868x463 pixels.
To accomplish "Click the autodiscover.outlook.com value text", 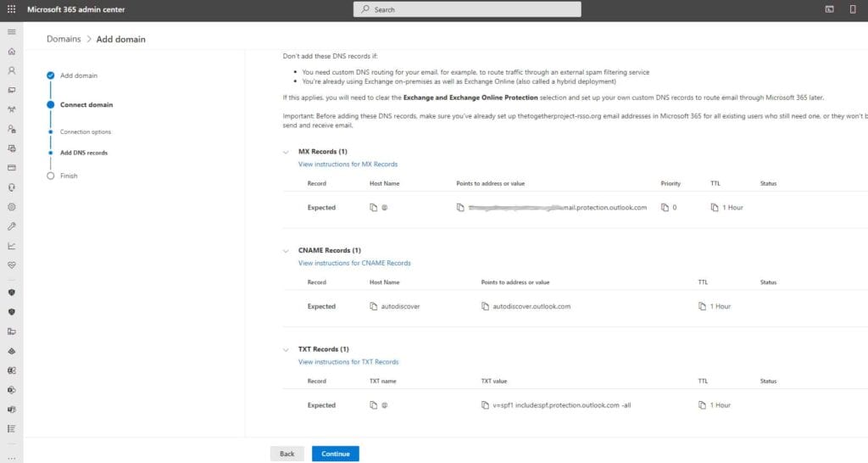I will pos(531,306).
